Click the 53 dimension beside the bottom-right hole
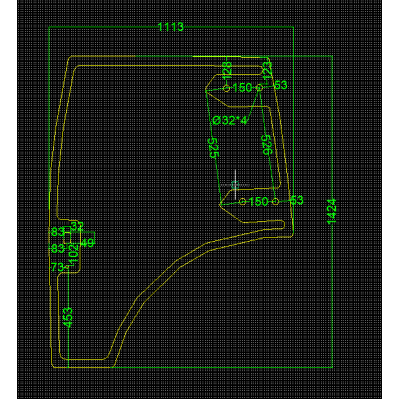Image resolution: width=400 pixels, height=400 pixels. tap(297, 201)
